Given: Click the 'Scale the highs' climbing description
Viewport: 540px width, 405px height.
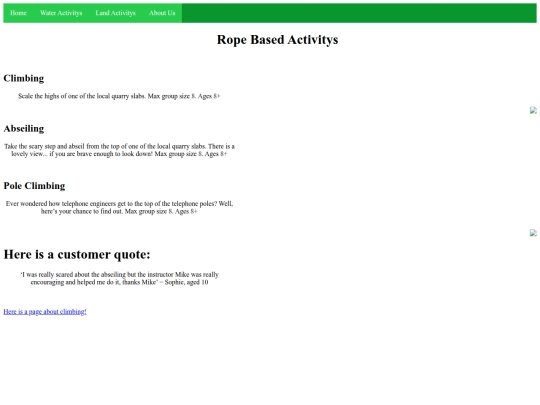Looking at the screenshot, I should 119,96.
